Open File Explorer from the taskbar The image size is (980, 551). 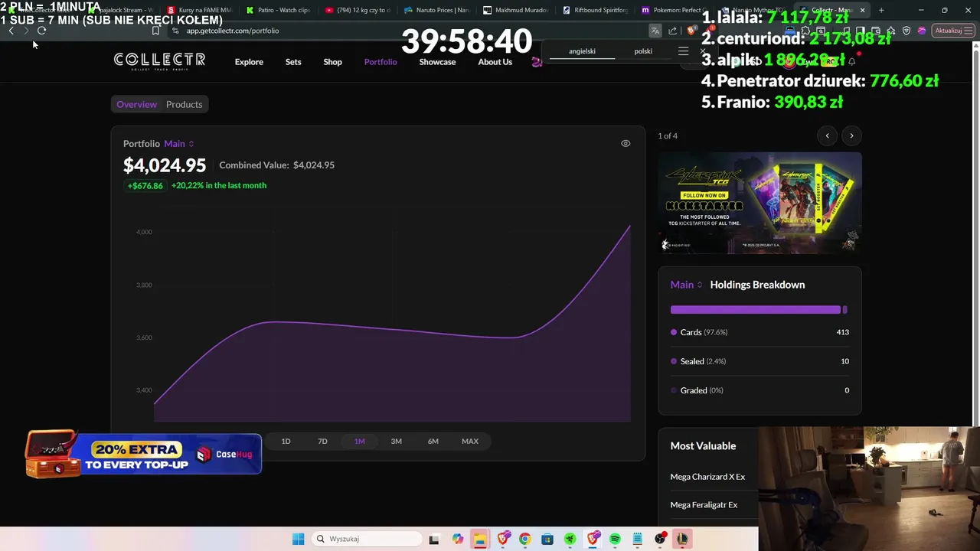[479, 539]
